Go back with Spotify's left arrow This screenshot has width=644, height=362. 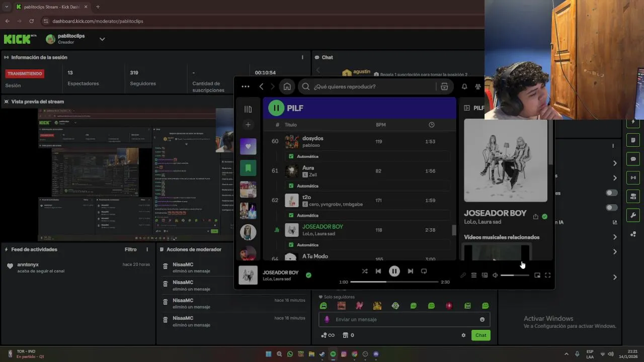coord(261,86)
